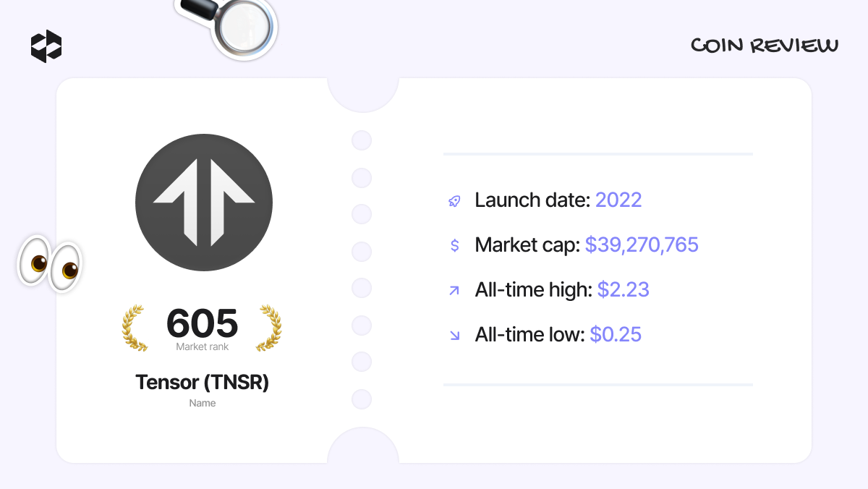Click the launch date value 2022

click(618, 200)
